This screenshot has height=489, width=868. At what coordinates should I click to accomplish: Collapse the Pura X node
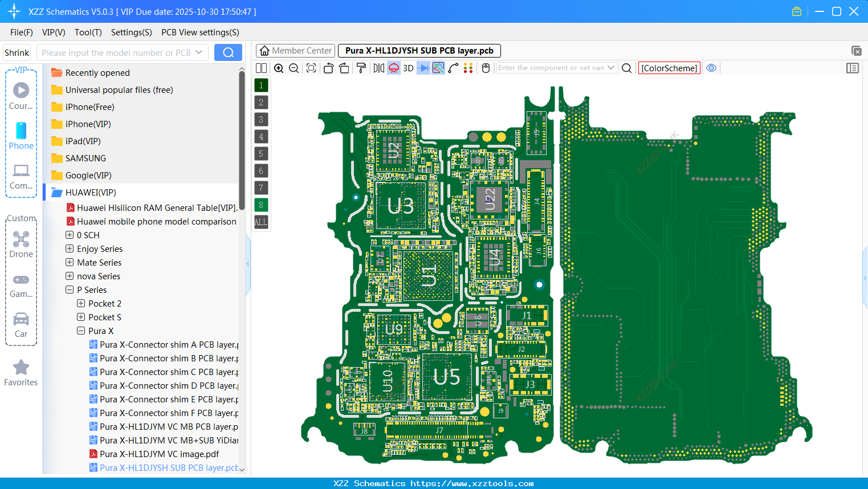click(x=81, y=331)
